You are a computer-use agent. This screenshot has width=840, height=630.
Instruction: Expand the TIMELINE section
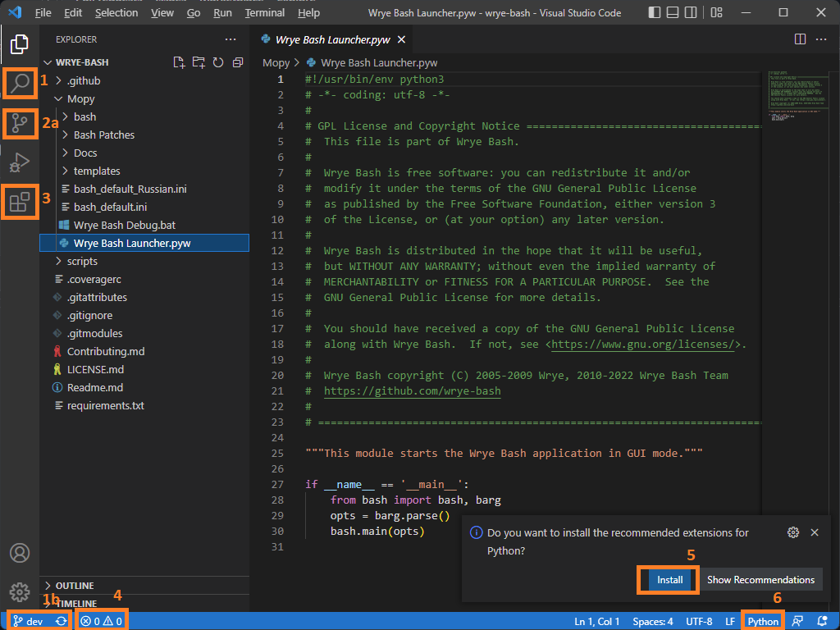[x=144, y=603]
